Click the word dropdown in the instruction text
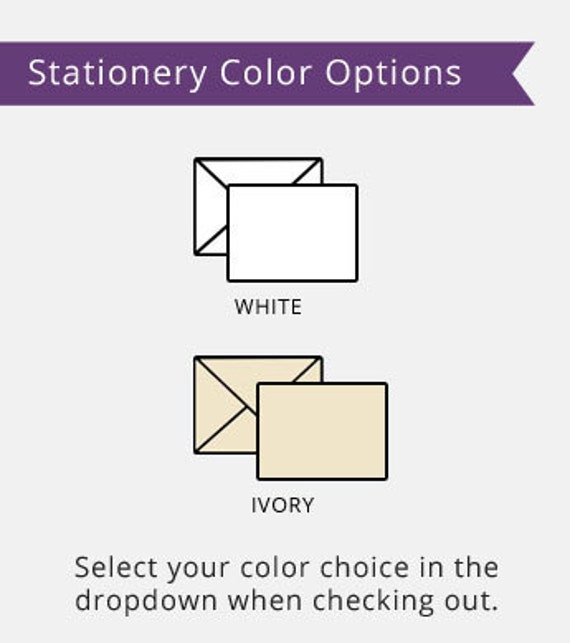Screen dimensions: 570x643 coord(146,602)
